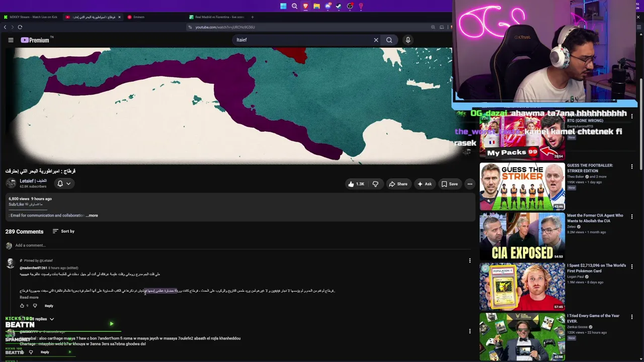Go back in the browser

(6, 27)
